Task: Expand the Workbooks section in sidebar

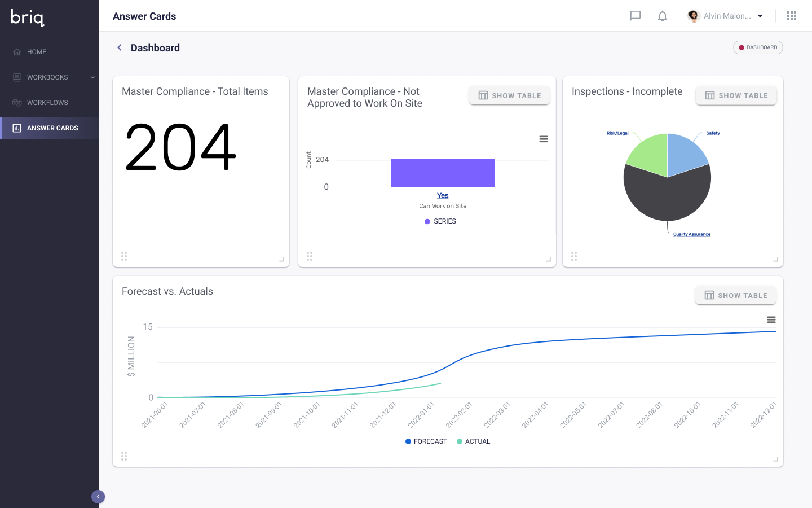Action: (92, 77)
